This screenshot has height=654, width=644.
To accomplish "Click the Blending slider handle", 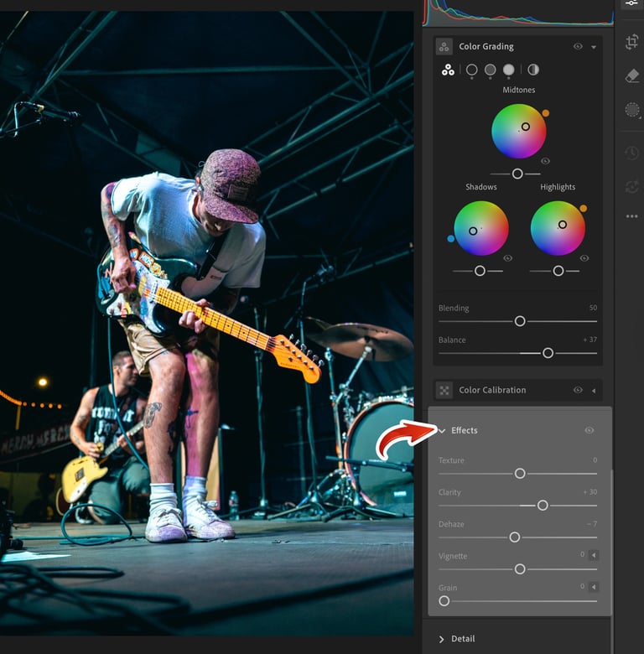I will click(x=520, y=321).
